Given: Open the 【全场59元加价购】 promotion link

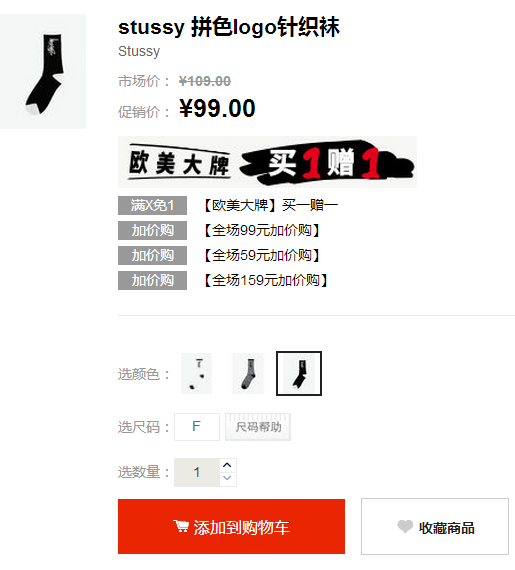Looking at the screenshot, I should tap(261, 255).
